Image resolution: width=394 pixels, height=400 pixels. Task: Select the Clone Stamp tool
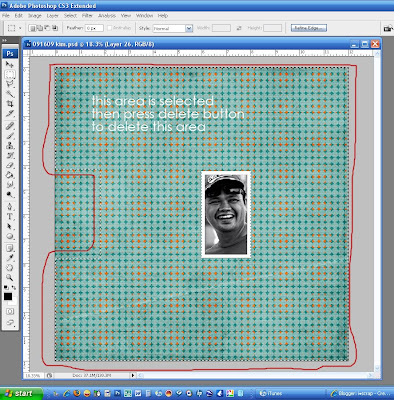(10, 146)
